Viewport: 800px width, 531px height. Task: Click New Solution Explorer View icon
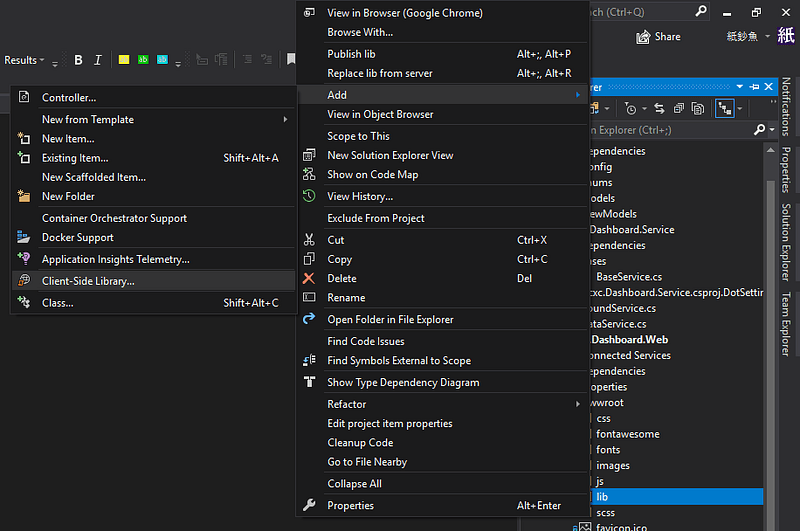click(x=309, y=155)
